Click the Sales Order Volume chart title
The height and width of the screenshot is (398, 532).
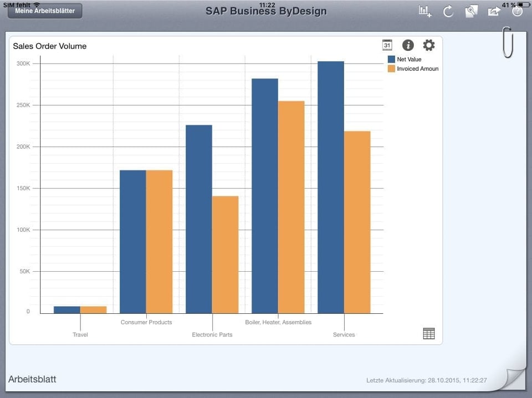[49, 46]
